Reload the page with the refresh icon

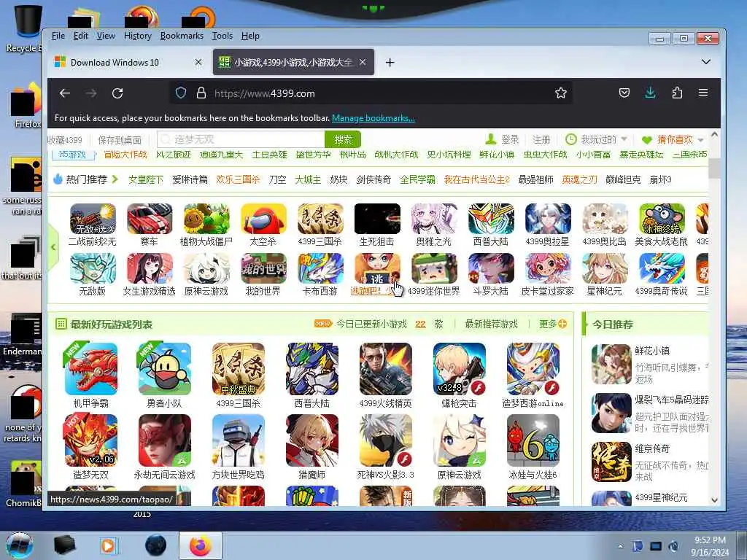coord(117,93)
